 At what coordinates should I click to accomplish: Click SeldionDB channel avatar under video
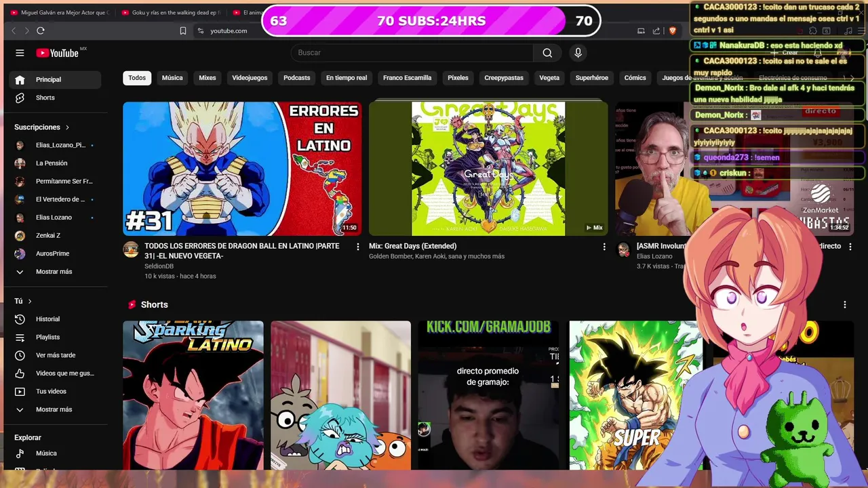coord(131,249)
